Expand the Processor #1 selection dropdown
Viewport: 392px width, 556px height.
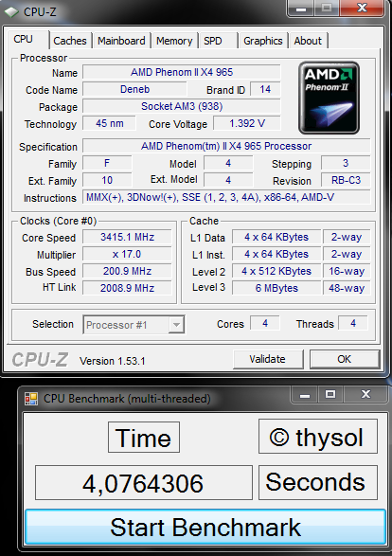[x=176, y=325]
